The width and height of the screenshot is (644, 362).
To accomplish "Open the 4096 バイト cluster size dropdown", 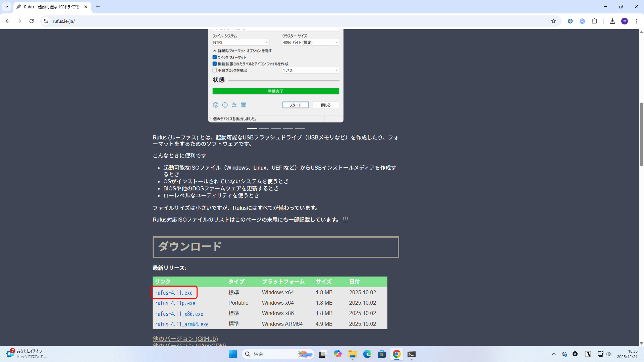I will pyautogui.click(x=310, y=42).
